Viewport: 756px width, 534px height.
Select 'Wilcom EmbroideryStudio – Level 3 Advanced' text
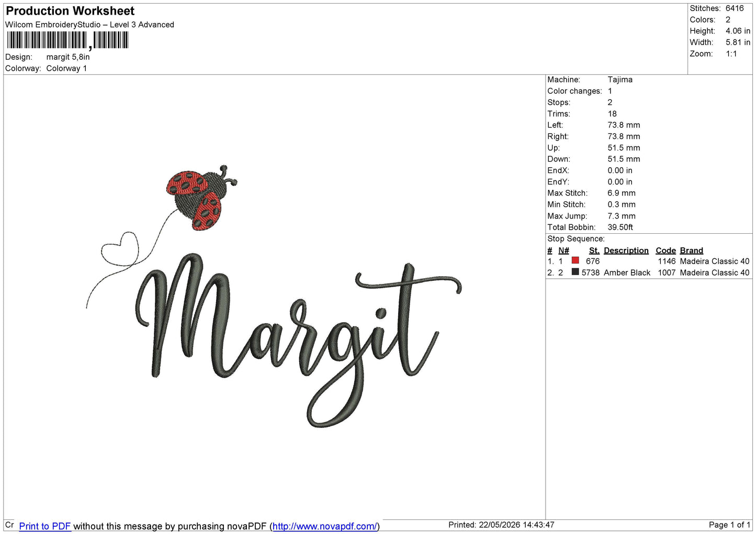click(89, 25)
